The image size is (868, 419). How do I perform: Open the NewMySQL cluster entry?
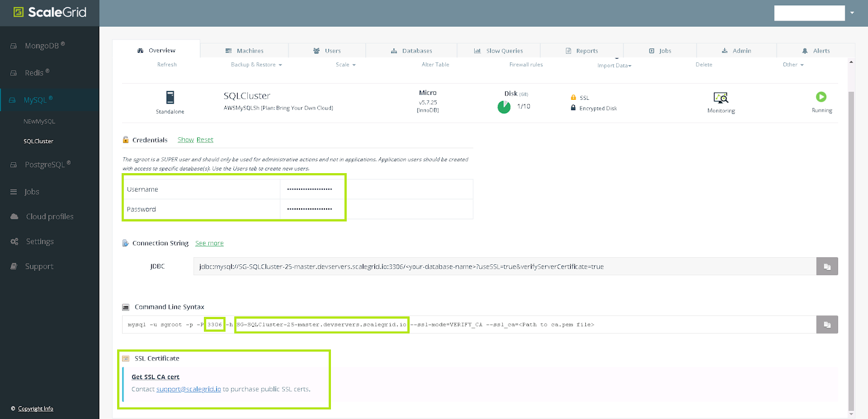(x=39, y=122)
